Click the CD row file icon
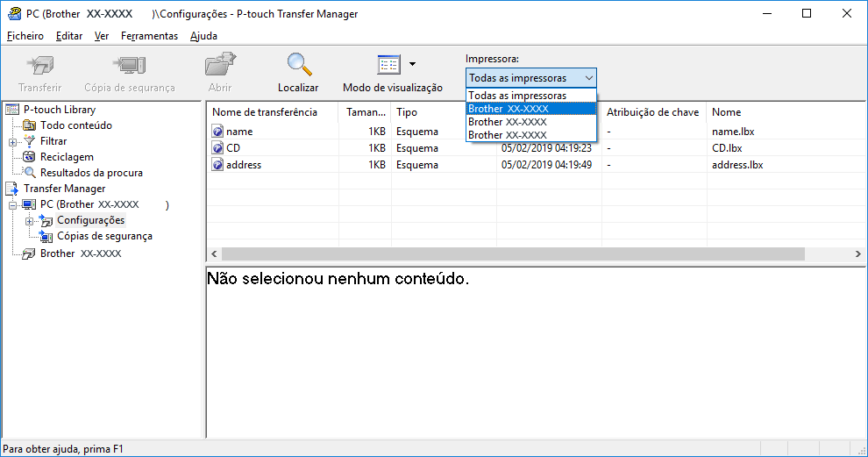868x457 pixels. tap(217, 148)
